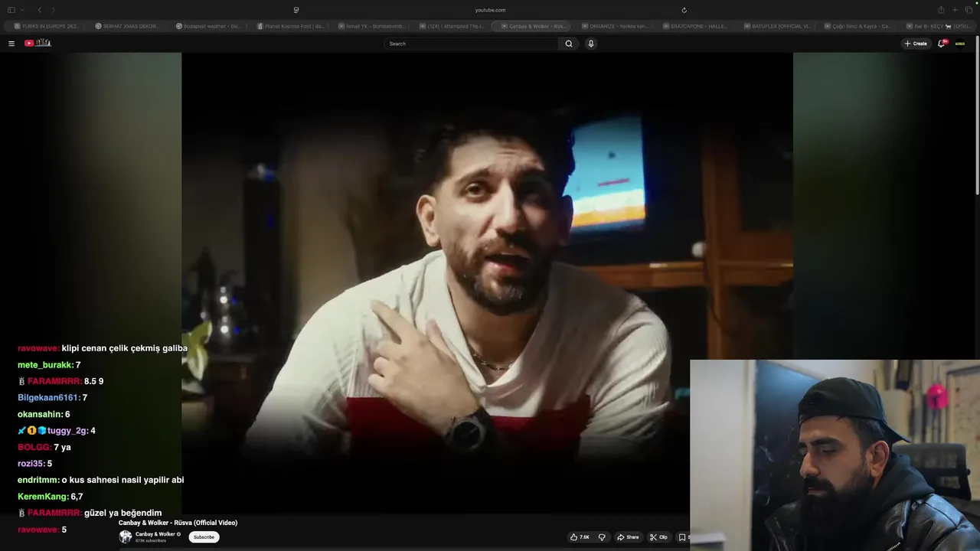Clip the video

tap(659, 537)
